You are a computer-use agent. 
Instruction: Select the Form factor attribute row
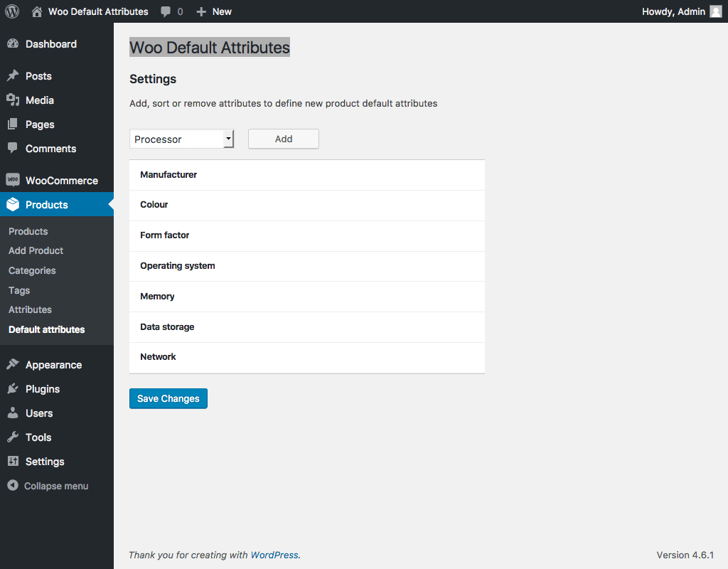coord(307,235)
